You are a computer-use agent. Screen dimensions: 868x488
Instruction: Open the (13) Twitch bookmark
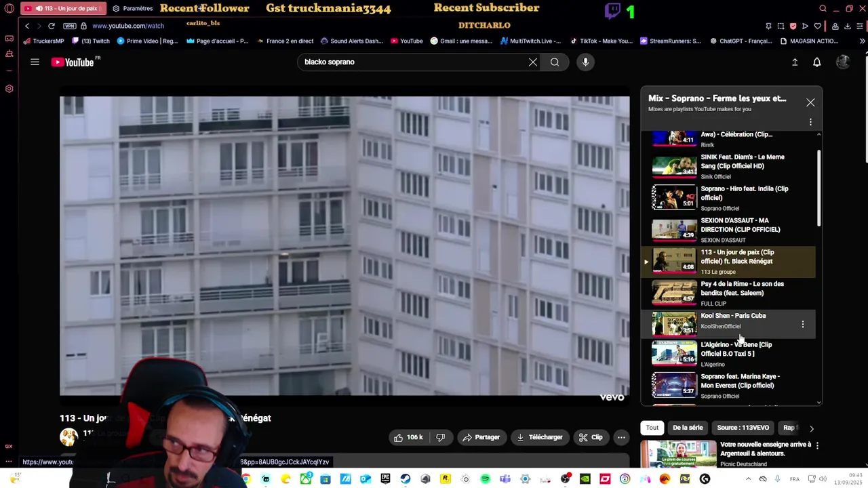90,41
